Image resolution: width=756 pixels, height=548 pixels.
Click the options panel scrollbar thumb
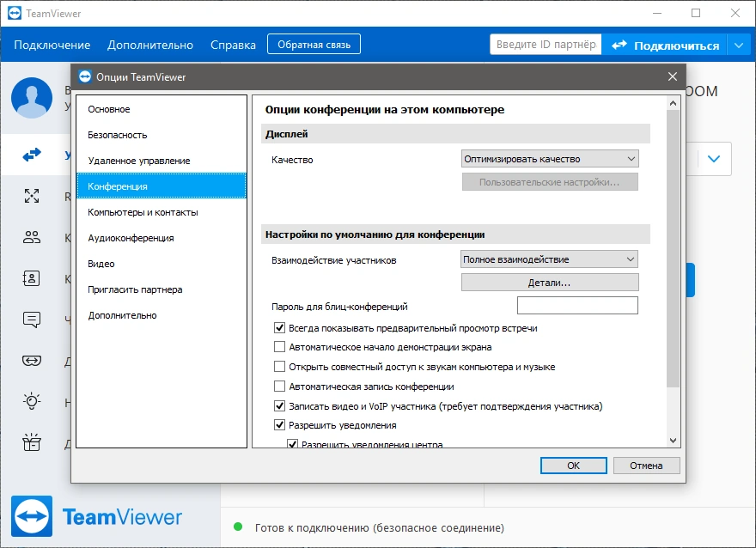[x=673, y=248]
